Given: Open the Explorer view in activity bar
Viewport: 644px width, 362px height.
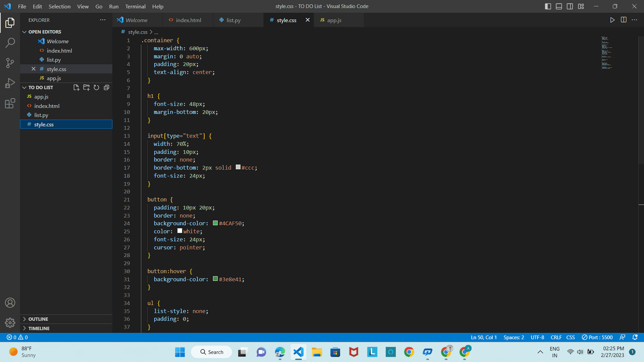Looking at the screenshot, I should coord(10,23).
